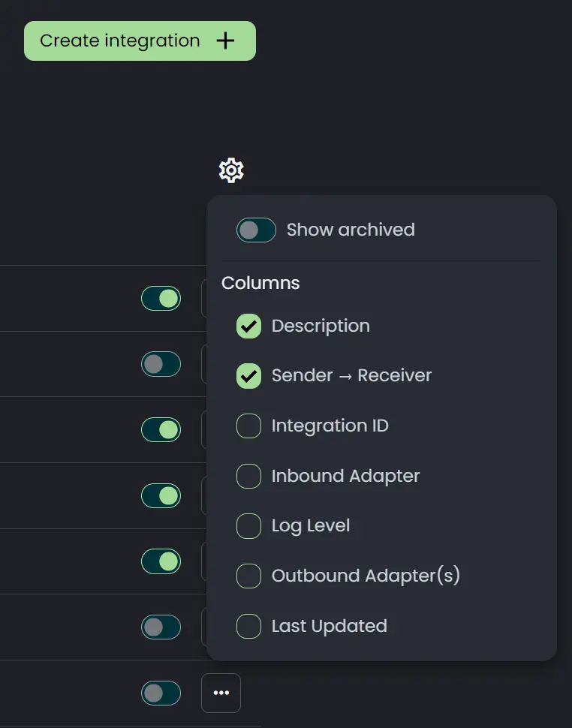Check the Inbound Adapter column box

pyautogui.click(x=249, y=476)
